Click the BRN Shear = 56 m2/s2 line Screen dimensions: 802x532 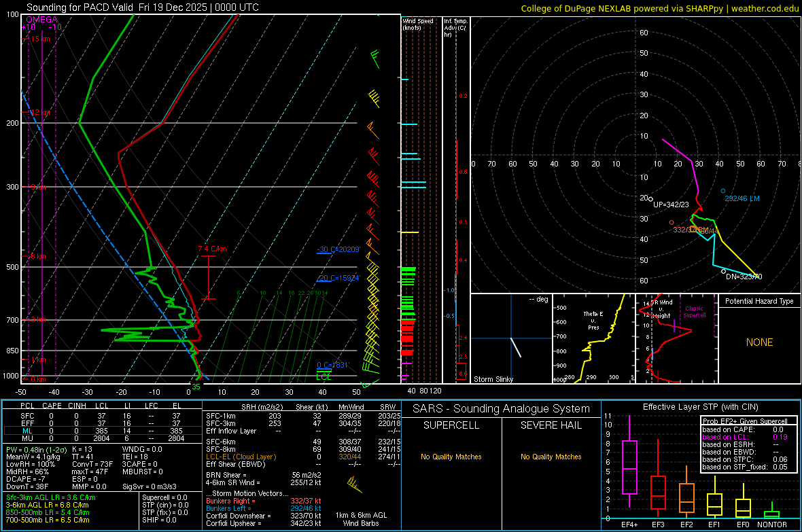(x=264, y=475)
